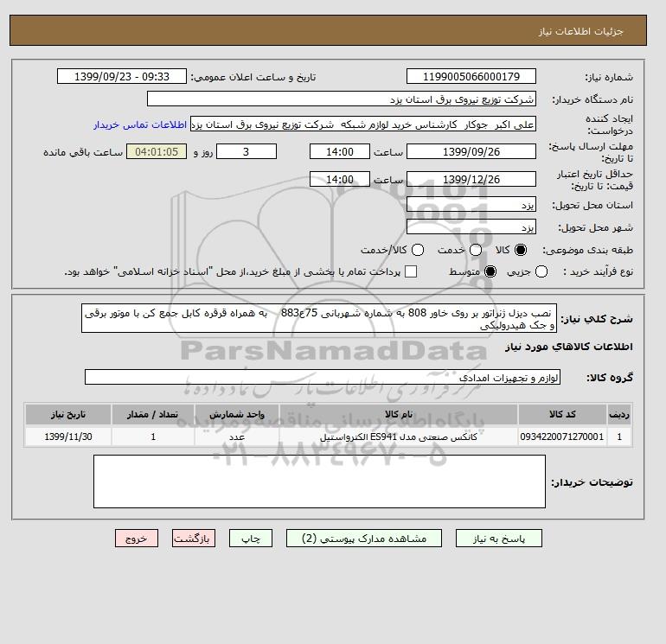666x644 pixels.
Task: Click the remaining time countdown 04:01:05
Action: 157,151
